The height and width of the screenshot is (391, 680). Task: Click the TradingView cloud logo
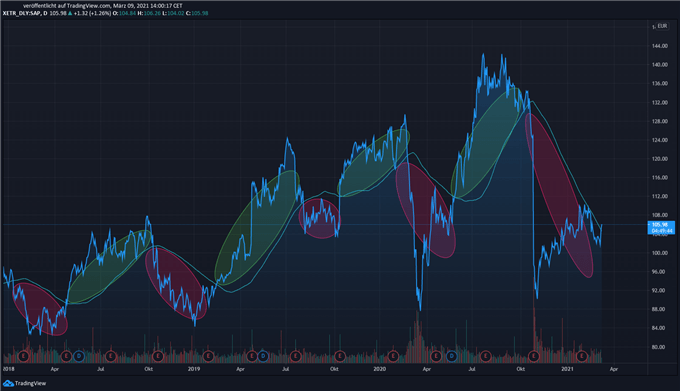(x=8, y=383)
